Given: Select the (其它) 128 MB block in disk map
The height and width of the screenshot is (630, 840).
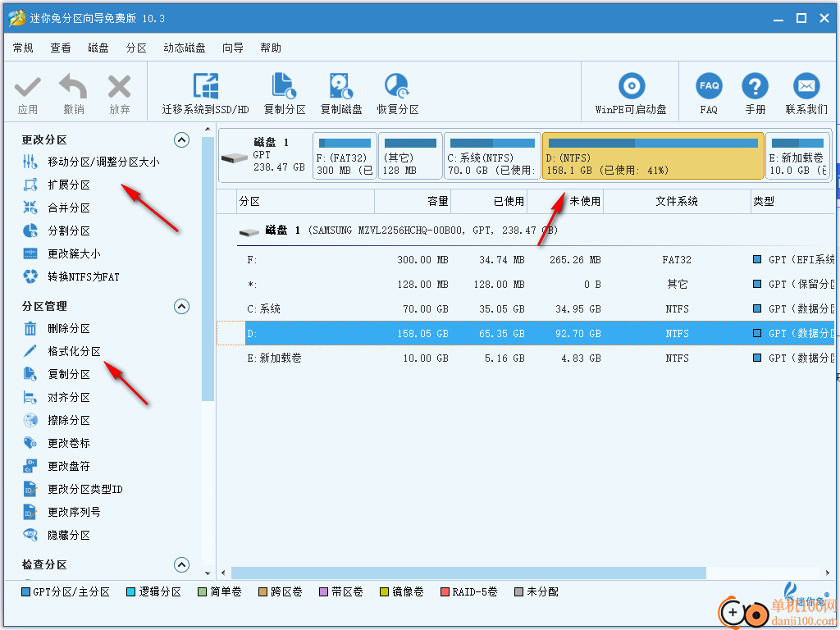Looking at the screenshot, I should [x=410, y=156].
